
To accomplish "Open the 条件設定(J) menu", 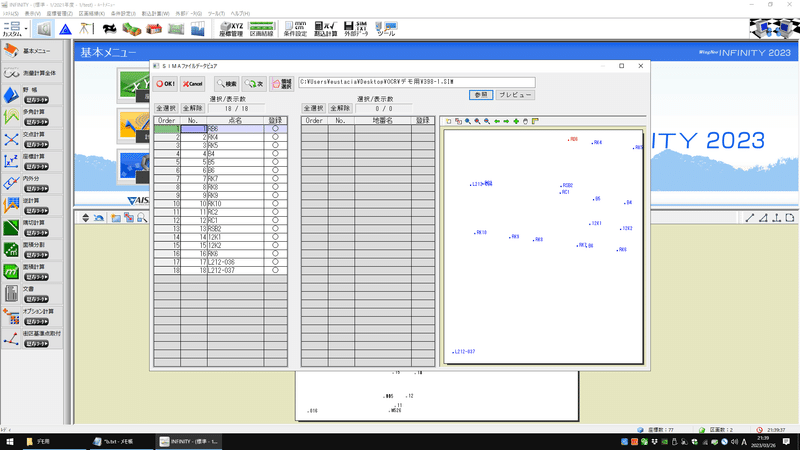I will (x=123, y=14).
